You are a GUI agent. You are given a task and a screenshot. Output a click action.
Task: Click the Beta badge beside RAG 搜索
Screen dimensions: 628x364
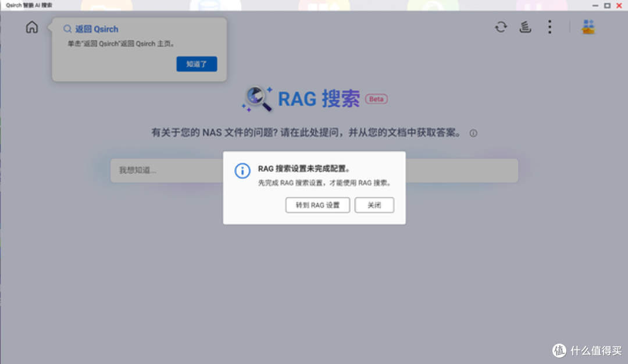(376, 99)
